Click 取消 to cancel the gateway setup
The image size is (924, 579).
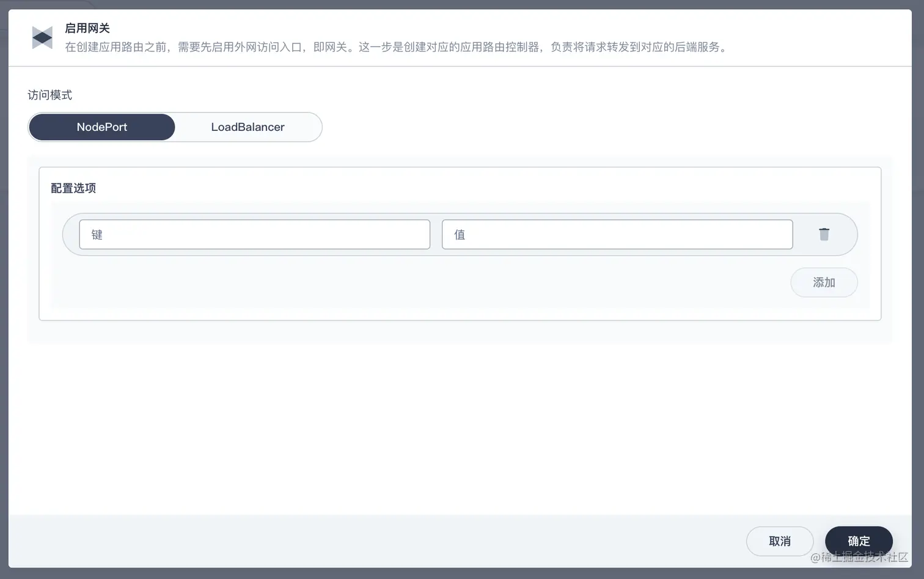point(779,541)
